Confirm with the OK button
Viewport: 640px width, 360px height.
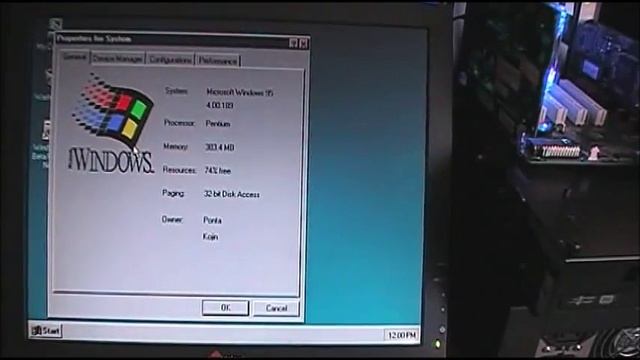225,308
